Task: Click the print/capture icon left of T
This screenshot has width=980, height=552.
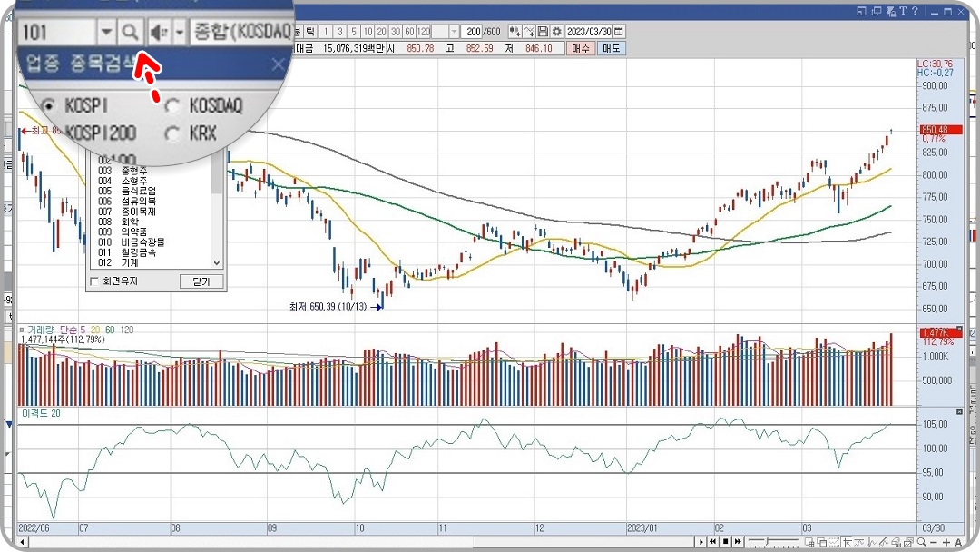Action: coord(891,11)
